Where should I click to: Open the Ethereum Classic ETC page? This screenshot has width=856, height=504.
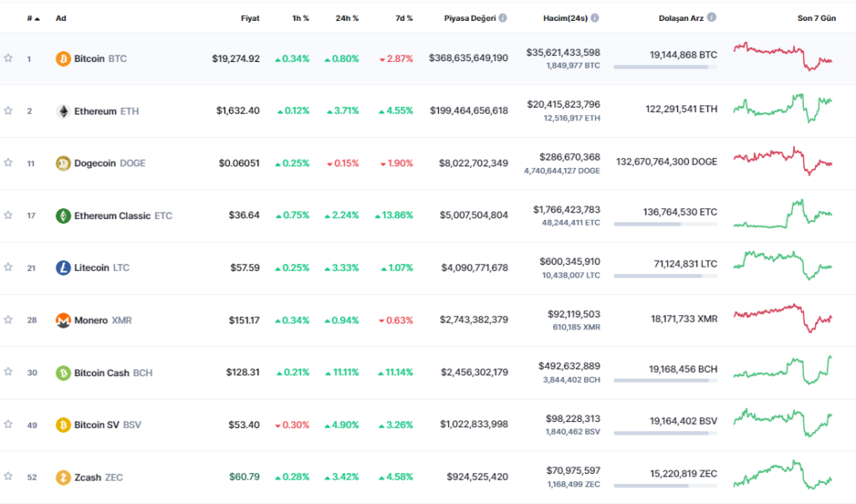coord(123,216)
